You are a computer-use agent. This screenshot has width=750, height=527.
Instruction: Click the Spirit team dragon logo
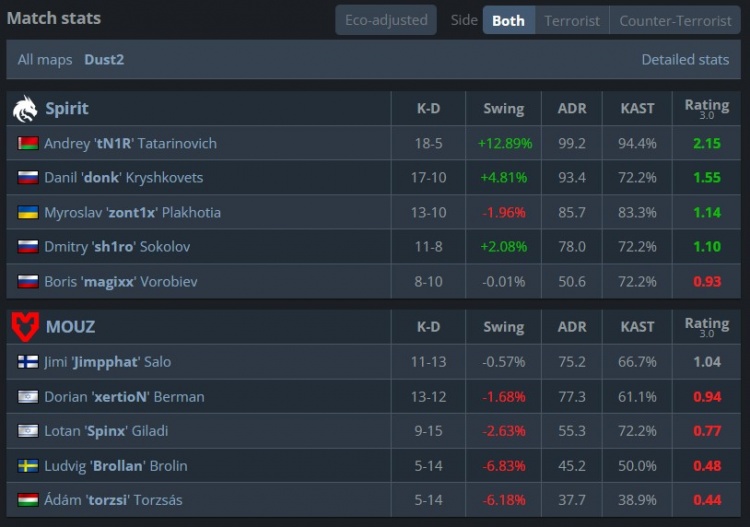25,108
